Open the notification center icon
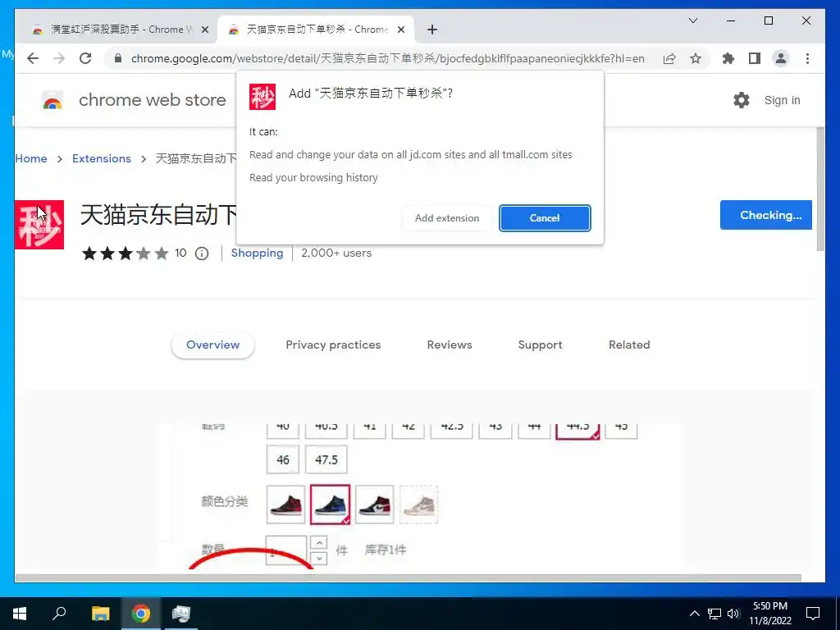Viewport: 840px width, 630px height. coord(813,614)
